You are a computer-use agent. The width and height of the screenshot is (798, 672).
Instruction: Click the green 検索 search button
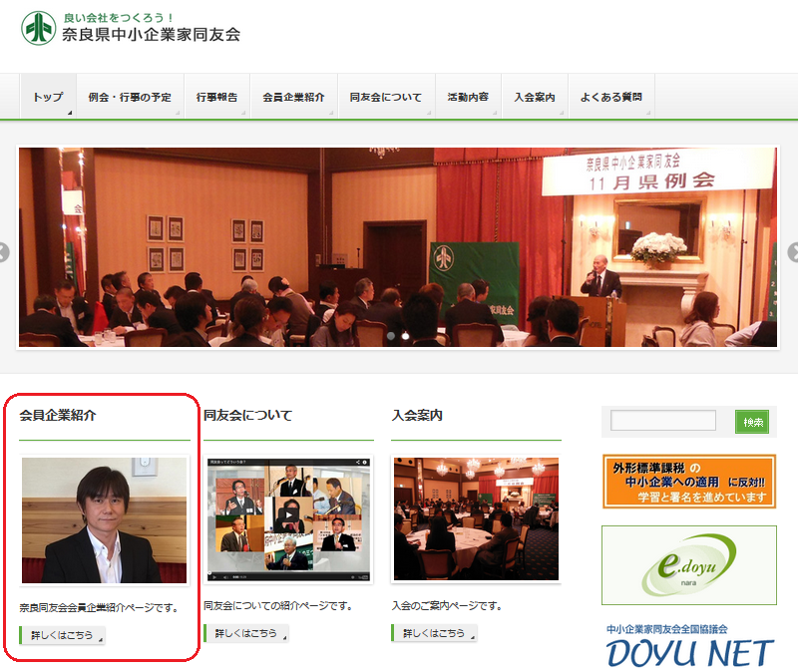[752, 422]
